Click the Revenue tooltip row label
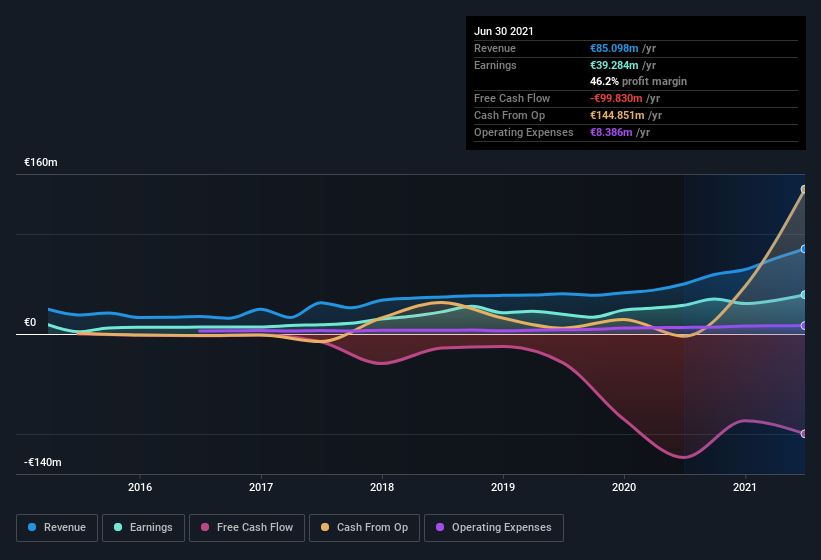This screenshot has width=821, height=560. coord(495,48)
